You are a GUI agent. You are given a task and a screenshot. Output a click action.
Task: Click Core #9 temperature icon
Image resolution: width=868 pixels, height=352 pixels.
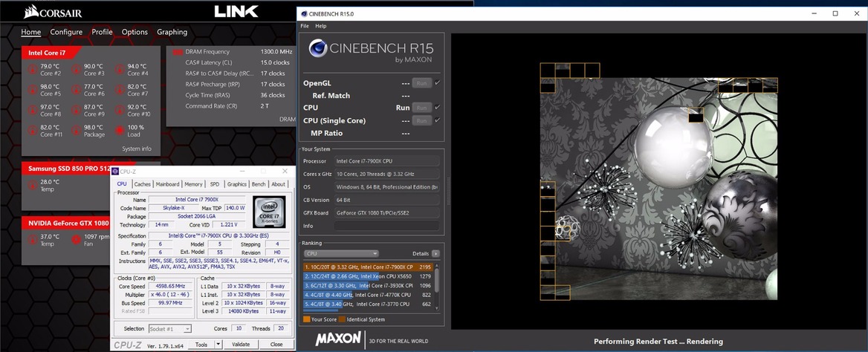coord(77,110)
